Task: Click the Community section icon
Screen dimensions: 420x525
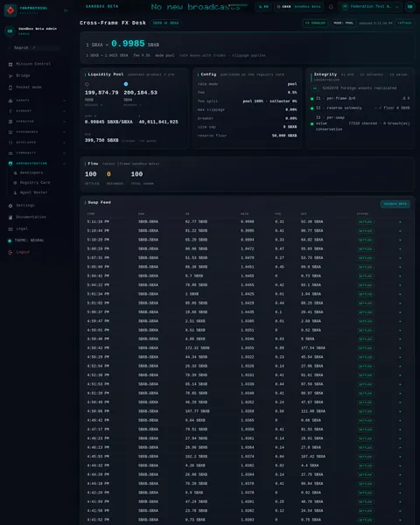Action: [10, 153]
